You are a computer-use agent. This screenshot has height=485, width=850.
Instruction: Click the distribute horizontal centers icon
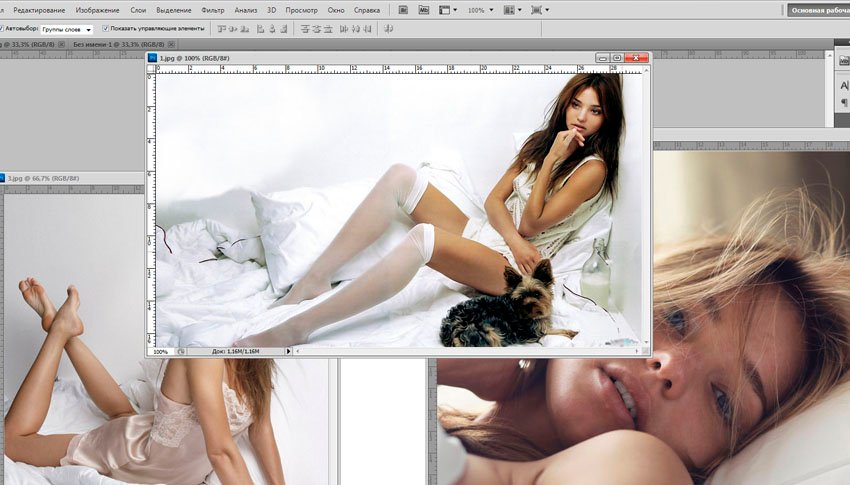[x=356, y=29]
